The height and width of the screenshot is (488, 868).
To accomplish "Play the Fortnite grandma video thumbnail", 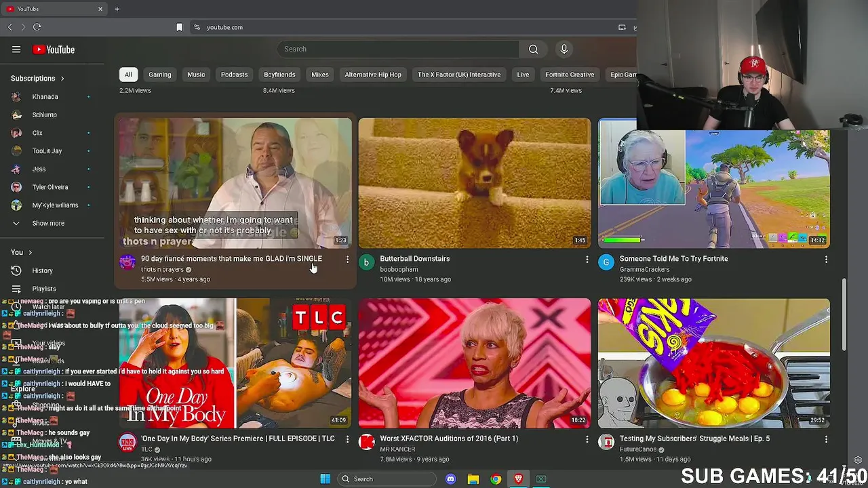I will click(713, 183).
